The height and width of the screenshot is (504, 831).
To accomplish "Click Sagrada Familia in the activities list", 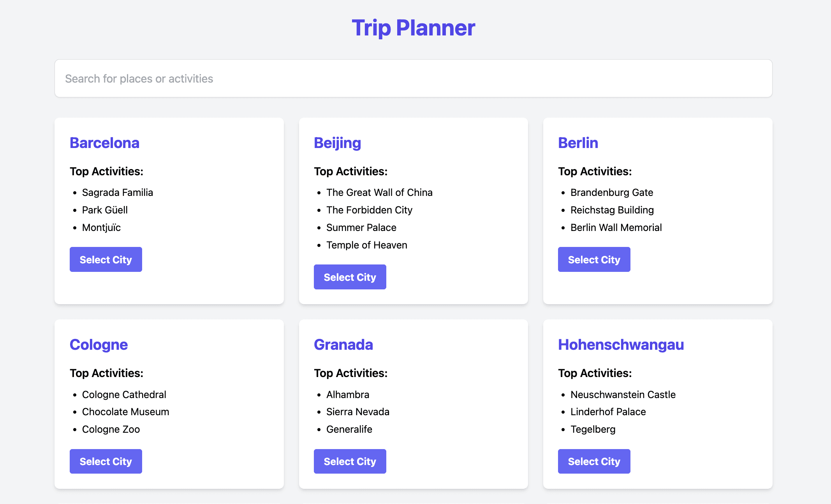I will pos(117,192).
